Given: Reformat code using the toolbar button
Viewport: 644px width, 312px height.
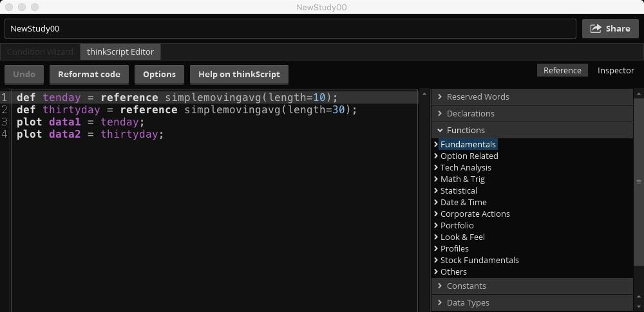Looking at the screenshot, I should [89, 75].
